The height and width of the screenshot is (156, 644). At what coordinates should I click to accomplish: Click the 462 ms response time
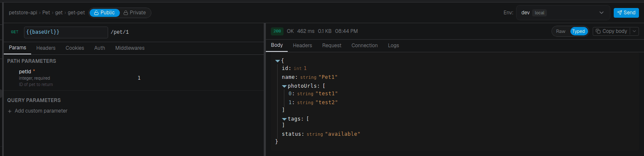pos(306,31)
